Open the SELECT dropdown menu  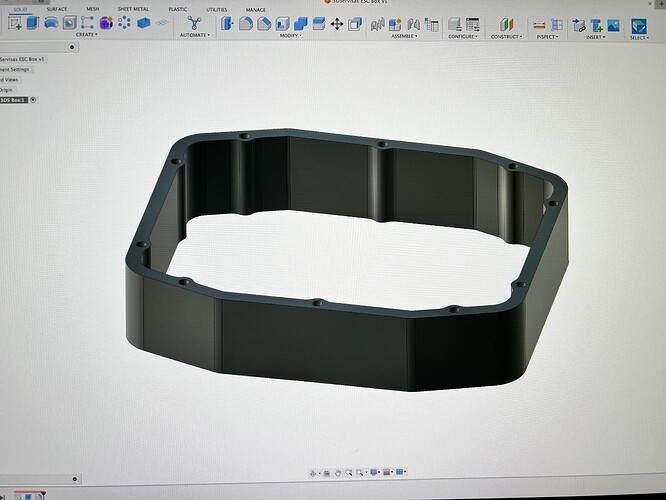pyautogui.click(x=639, y=38)
